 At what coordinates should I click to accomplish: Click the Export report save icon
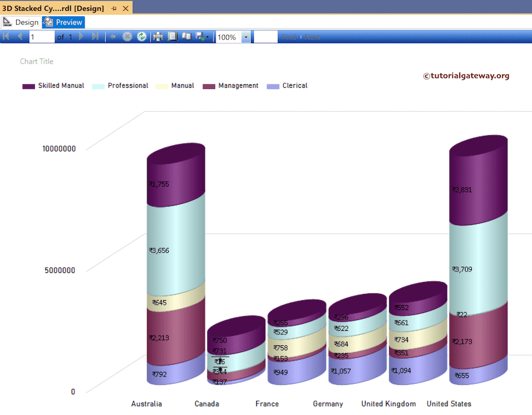pyautogui.click(x=201, y=36)
